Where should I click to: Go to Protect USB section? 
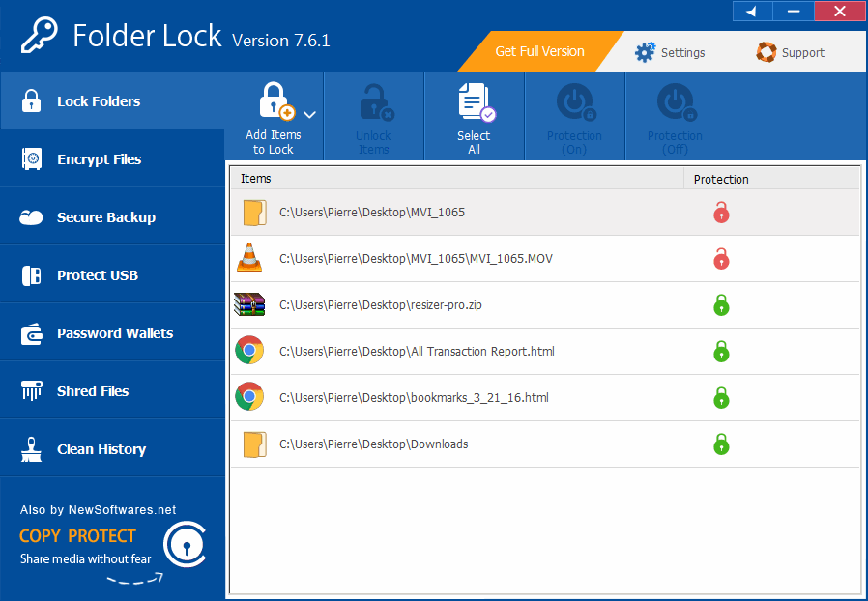112,275
